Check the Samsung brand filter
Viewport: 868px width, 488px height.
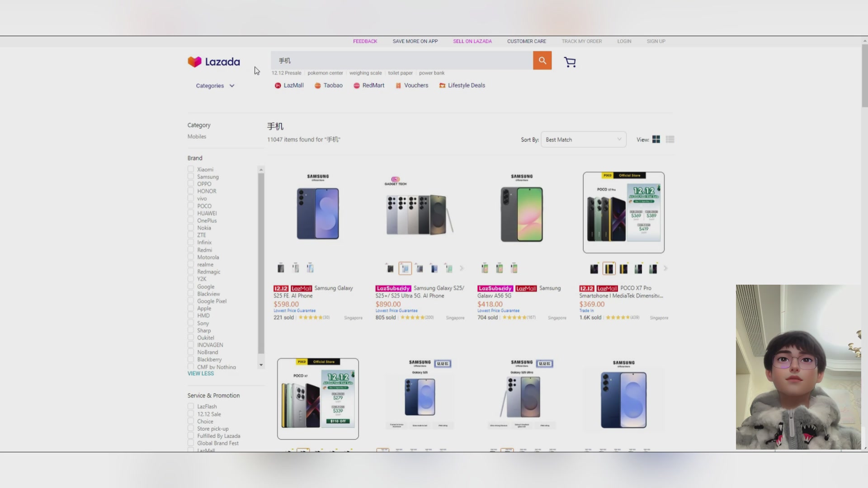(x=191, y=177)
